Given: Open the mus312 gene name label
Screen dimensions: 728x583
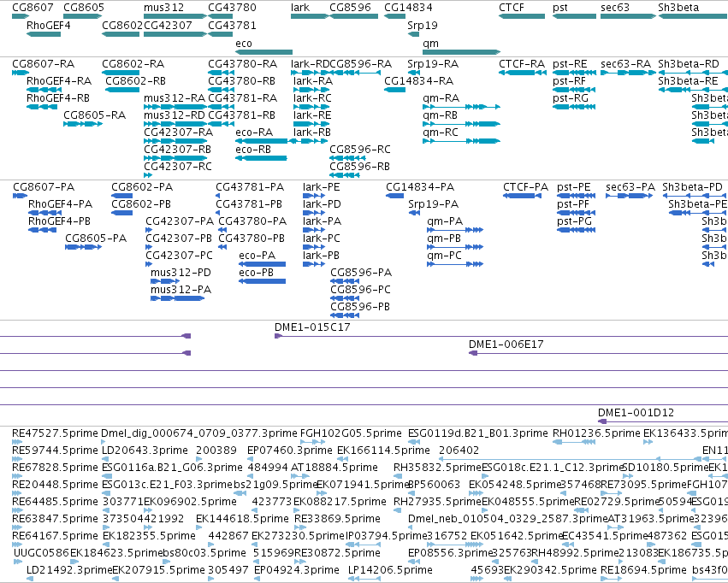Looking at the screenshot, I should [x=163, y=8].
